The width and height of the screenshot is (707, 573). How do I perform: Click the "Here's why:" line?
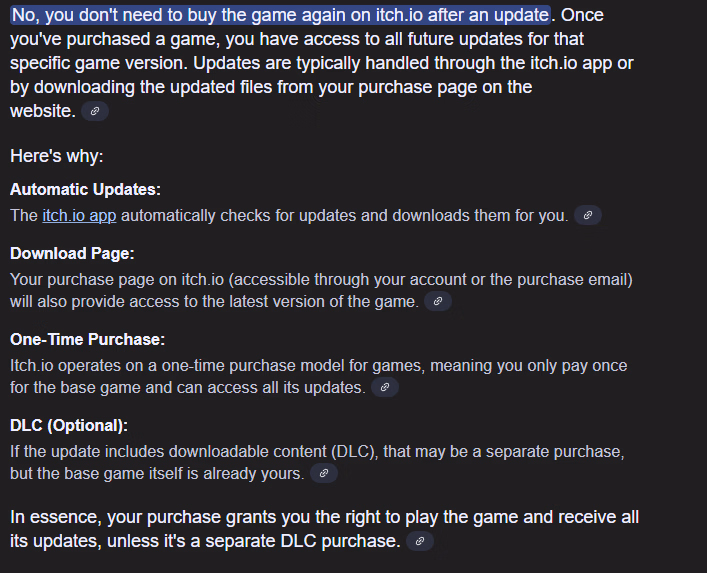coord(56,156)
